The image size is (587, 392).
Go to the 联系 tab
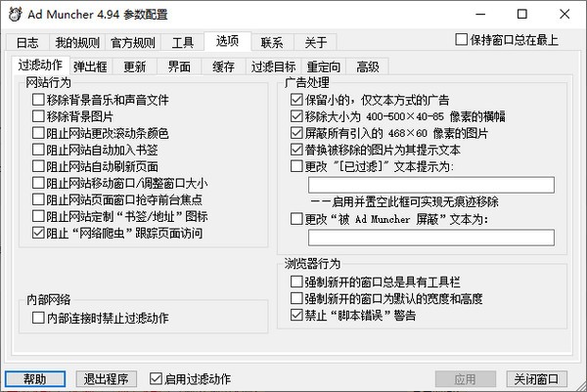point(272,42)
